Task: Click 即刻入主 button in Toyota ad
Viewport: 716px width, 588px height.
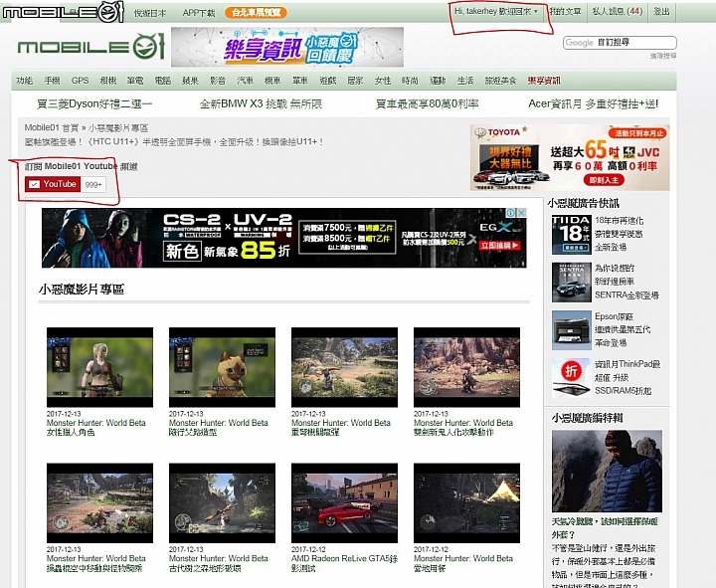Action: pos(604,180)
